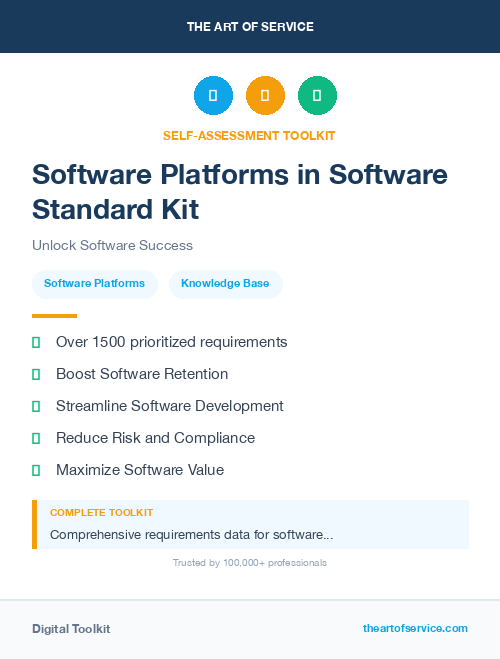The width and height of the screenshot is (500, 659).
Task: Click the Software Platforms in Software Standard Kit title
Action: tap(240, 192)
